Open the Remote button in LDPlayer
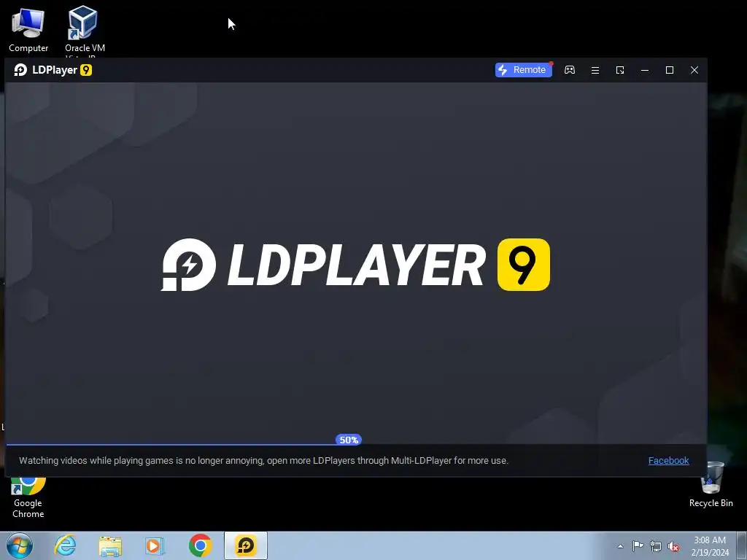 click(x=523, y=70)
